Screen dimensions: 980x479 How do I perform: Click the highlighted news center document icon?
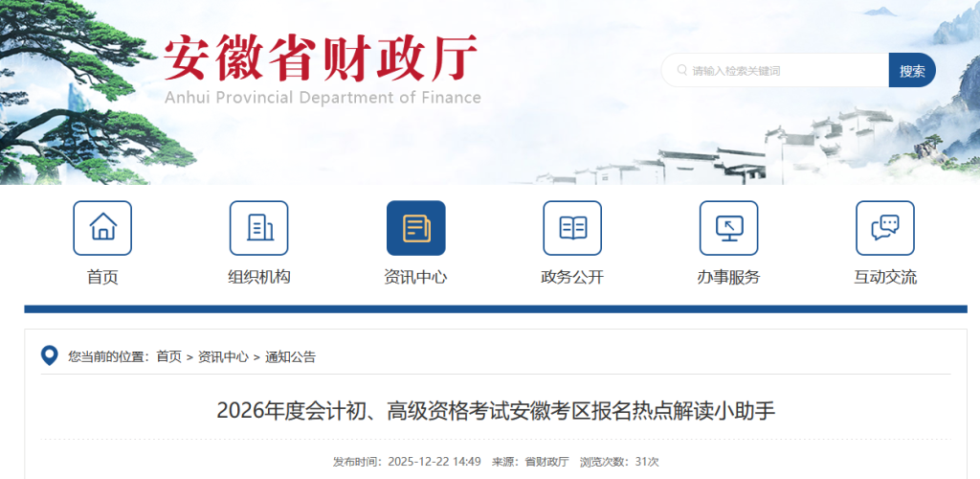(415, 228)
